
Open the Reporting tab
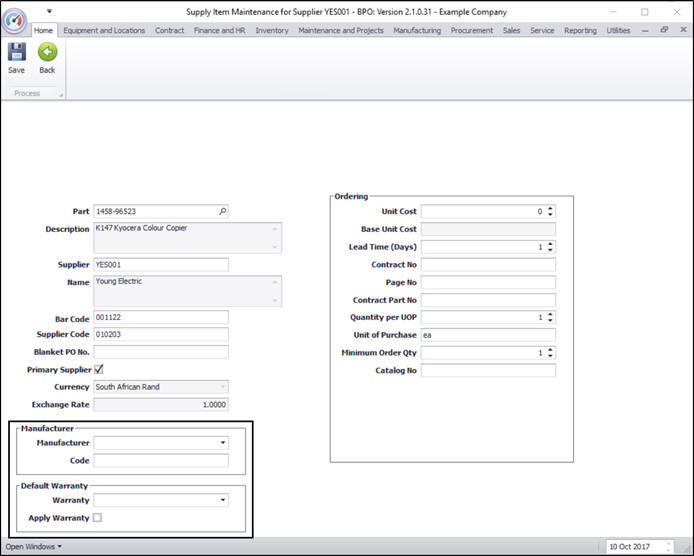[x=580, y=30]
